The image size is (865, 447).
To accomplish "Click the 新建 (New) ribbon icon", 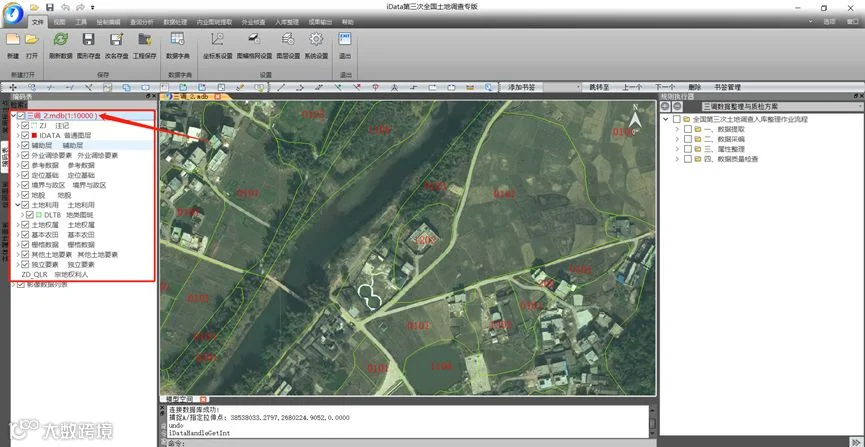I will click(x=13, y=40).
